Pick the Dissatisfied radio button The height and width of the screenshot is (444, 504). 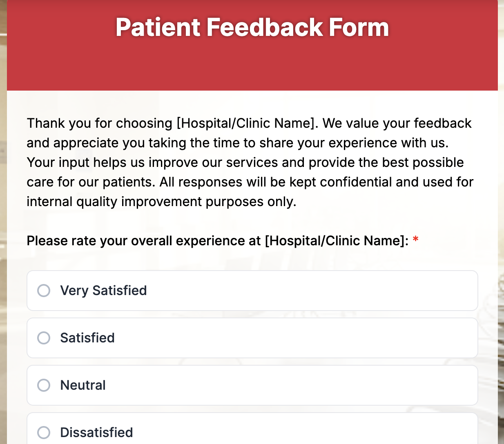point(44,433)
